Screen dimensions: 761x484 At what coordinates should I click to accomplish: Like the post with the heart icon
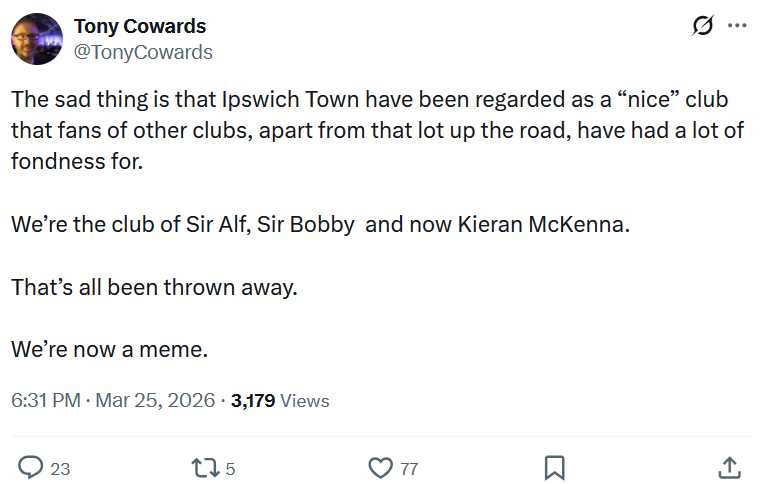380,468
